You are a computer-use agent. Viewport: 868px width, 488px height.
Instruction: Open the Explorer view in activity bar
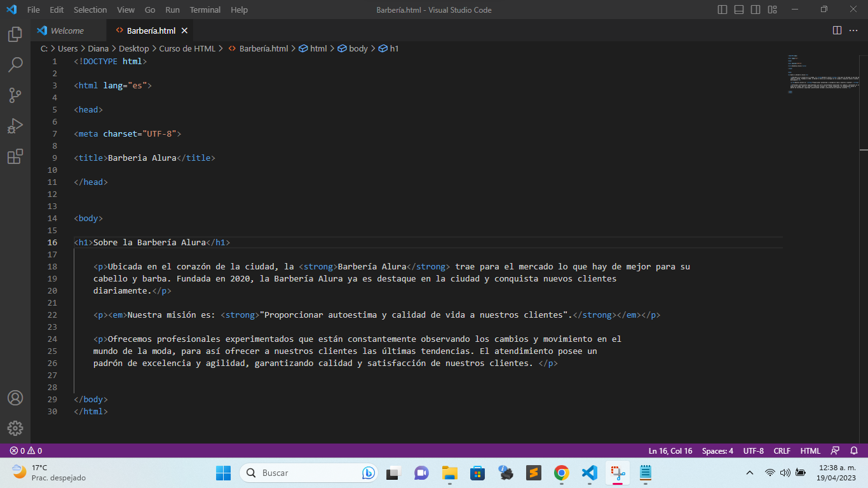15,34
